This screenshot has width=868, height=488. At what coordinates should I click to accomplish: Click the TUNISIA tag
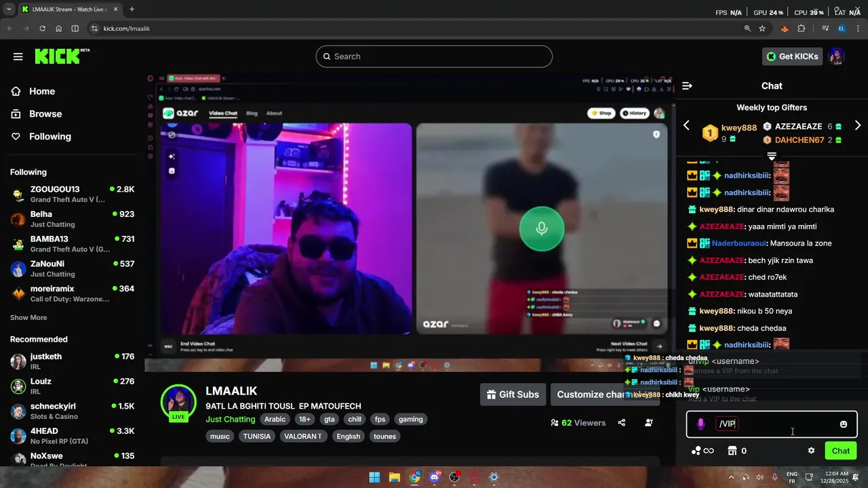(257, 436)
